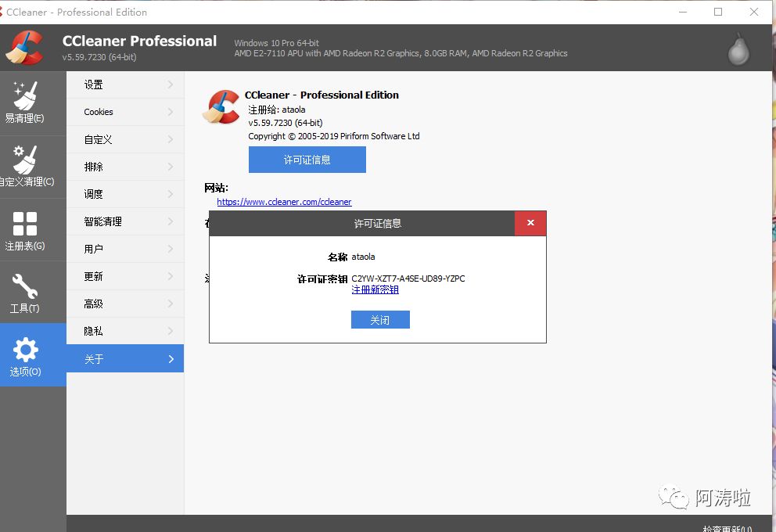Image resolution: width=776 pixels, height=532 pixels.
Task: Open 设置 settings menu item
Action: (125, 84)
